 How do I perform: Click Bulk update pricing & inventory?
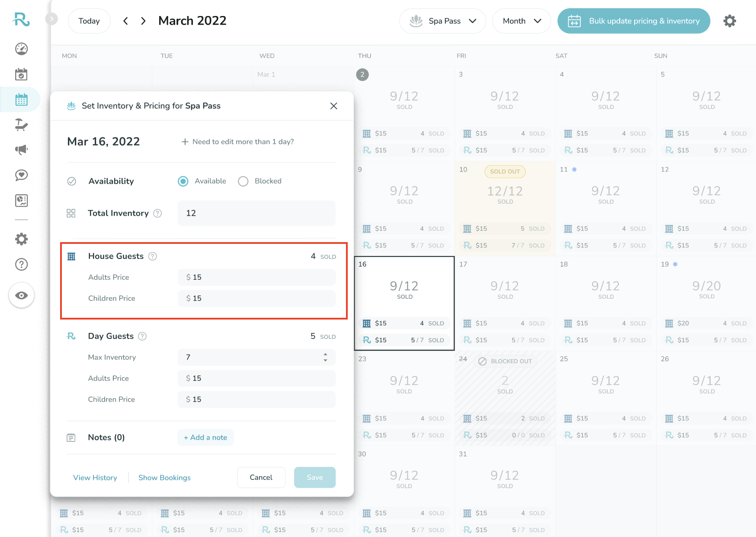[634, 21]
